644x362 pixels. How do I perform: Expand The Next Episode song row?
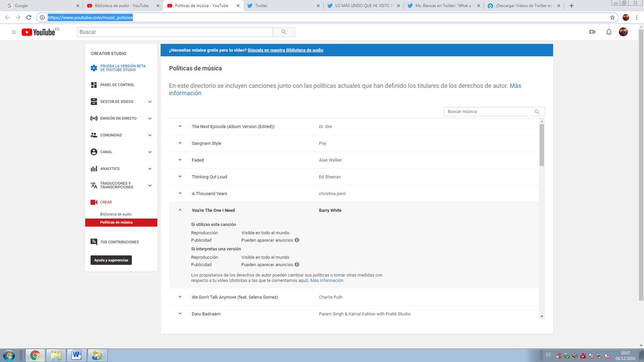click(x=180, y=127)
